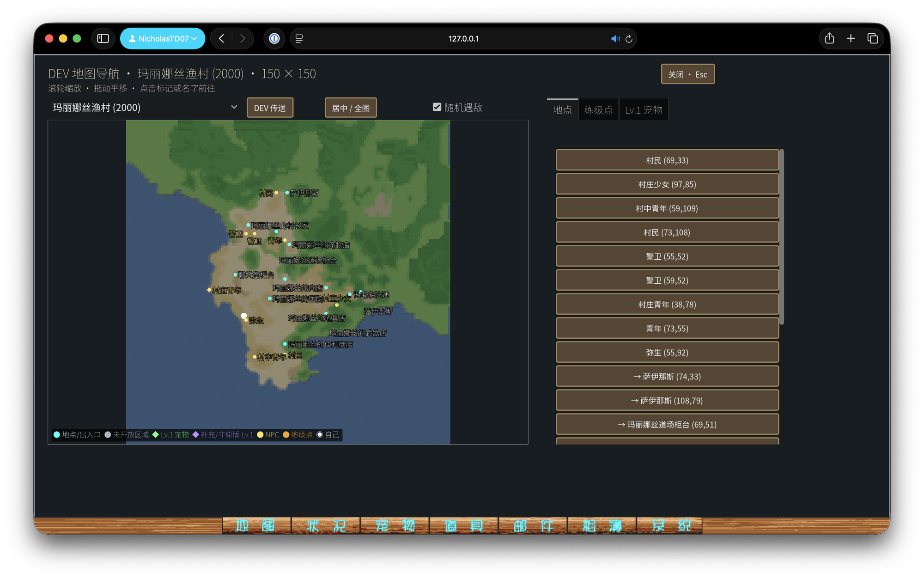This screenshot has height=579, width=924.
Task: Open the 地图 game menu button
Action: [256, 525]
